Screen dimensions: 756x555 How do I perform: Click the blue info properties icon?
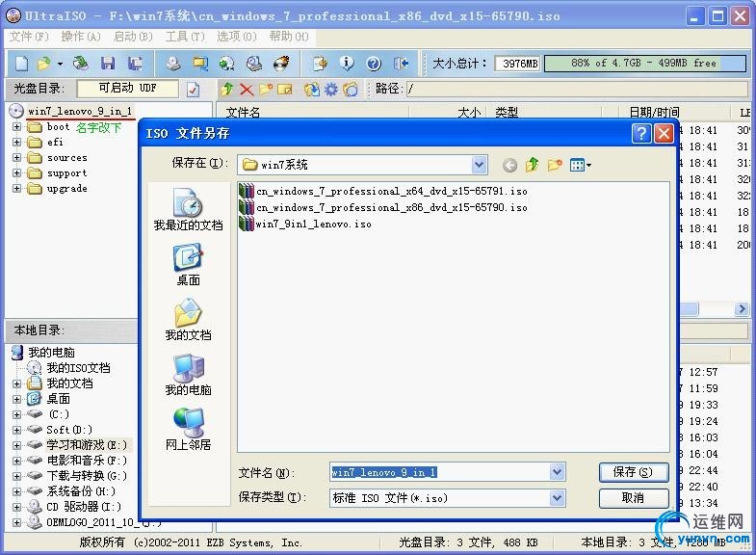coord(347,64)
